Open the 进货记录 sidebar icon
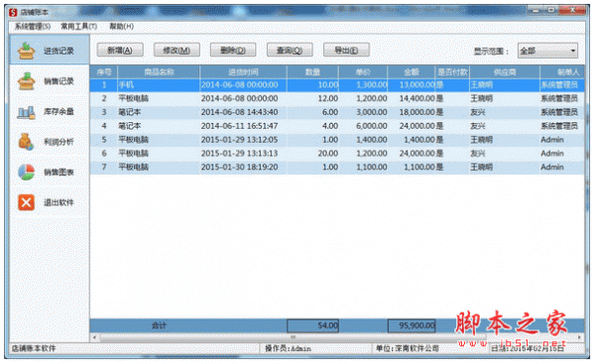 point(26,51)
